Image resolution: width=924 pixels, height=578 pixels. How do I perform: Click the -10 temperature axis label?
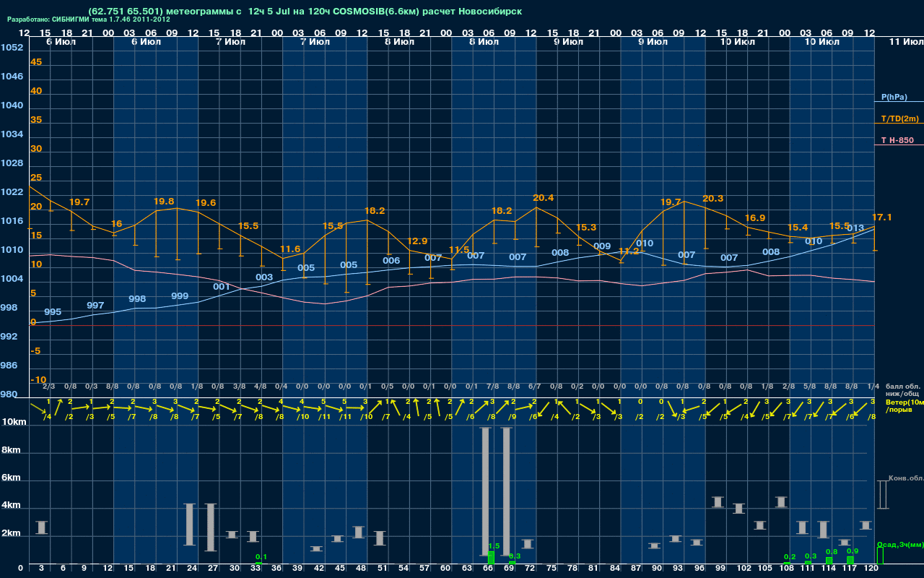39,380
